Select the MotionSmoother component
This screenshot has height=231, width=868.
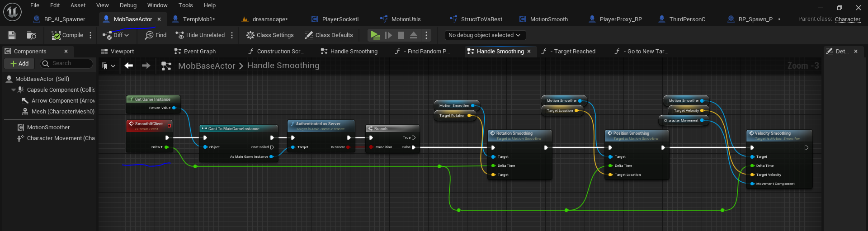pos(44,127)
